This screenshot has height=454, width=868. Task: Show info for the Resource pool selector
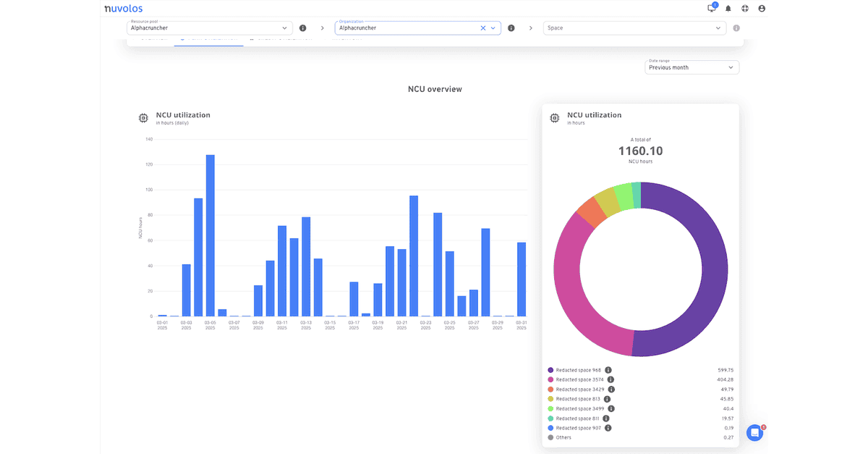click(302, 28)
